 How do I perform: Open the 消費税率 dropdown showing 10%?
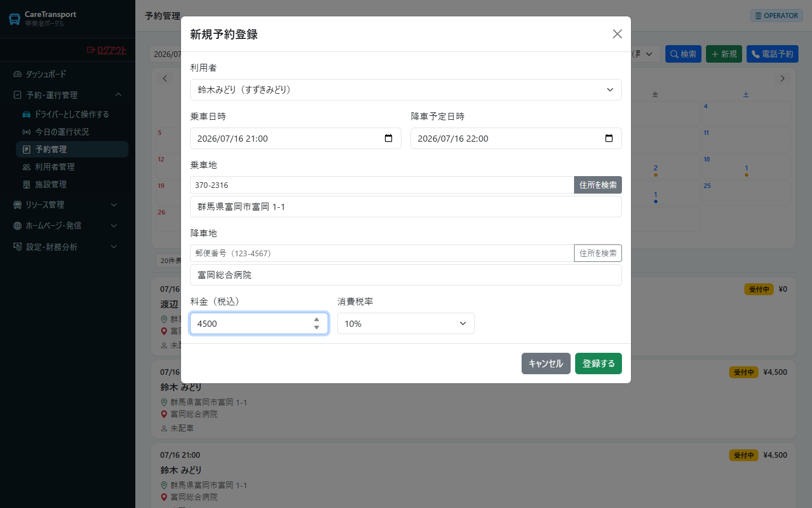tap(406, 323)
